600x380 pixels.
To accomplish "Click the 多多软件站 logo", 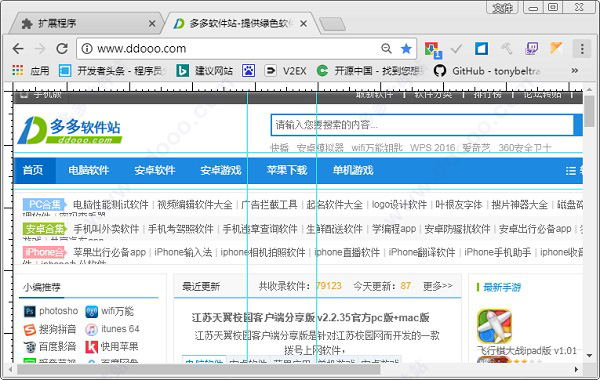I will [x=70, y=130].
